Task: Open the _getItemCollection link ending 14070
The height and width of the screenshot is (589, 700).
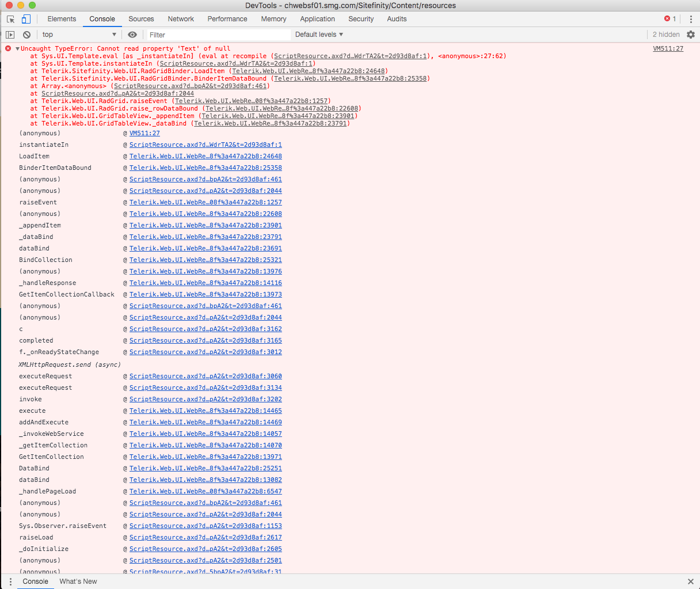Action: [206, 446]
